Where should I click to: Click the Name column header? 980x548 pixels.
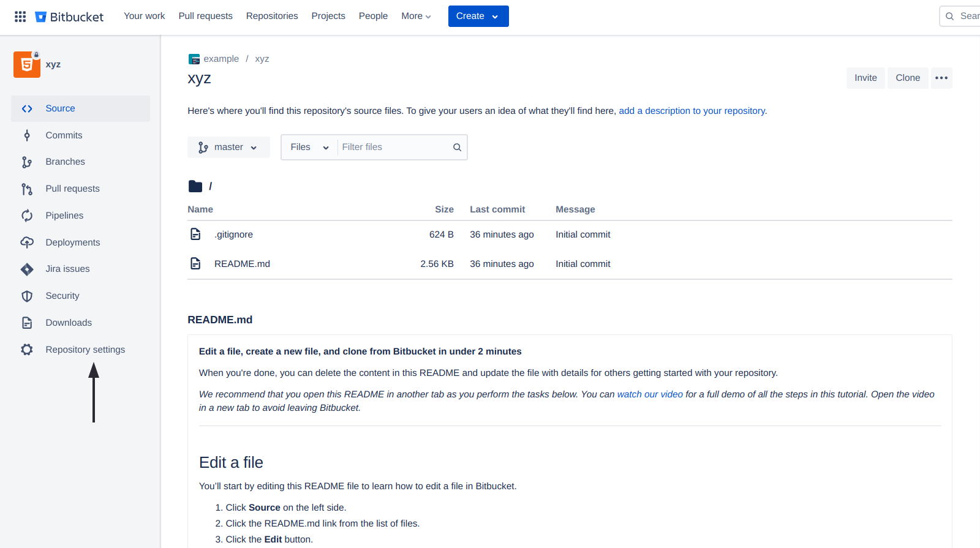[200, 209]
